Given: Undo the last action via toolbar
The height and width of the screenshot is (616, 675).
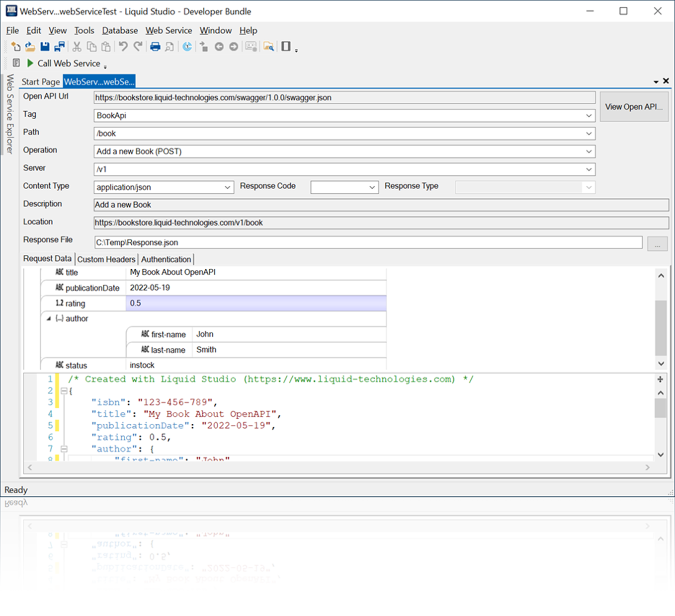Looking at the screenshot, I should pos(123,47).
